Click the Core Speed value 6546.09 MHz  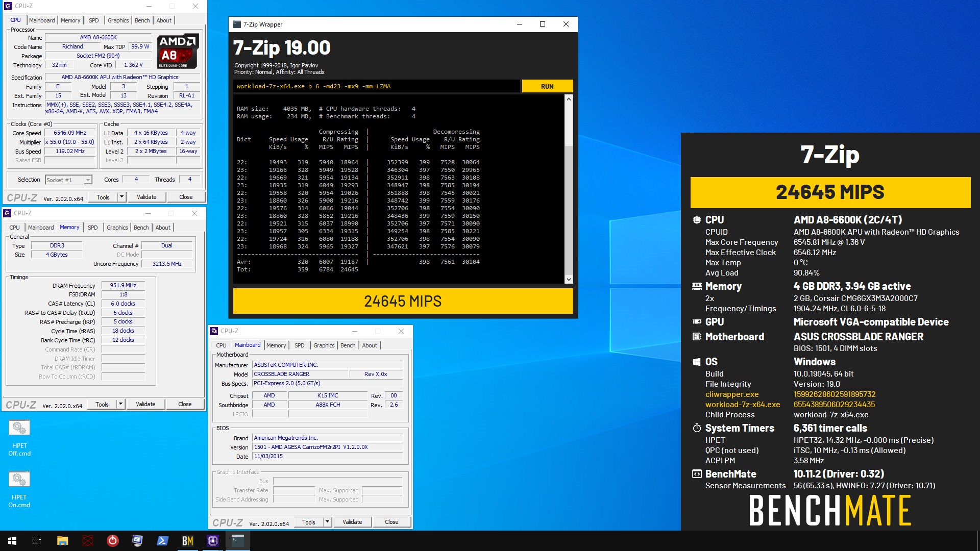coord(70,133)
